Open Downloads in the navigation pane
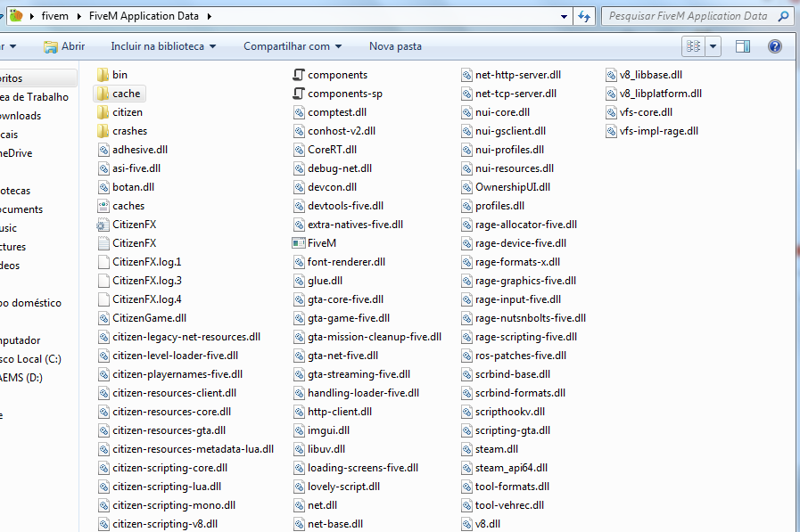This screenshot has height=532, width=800. (21, 116)
